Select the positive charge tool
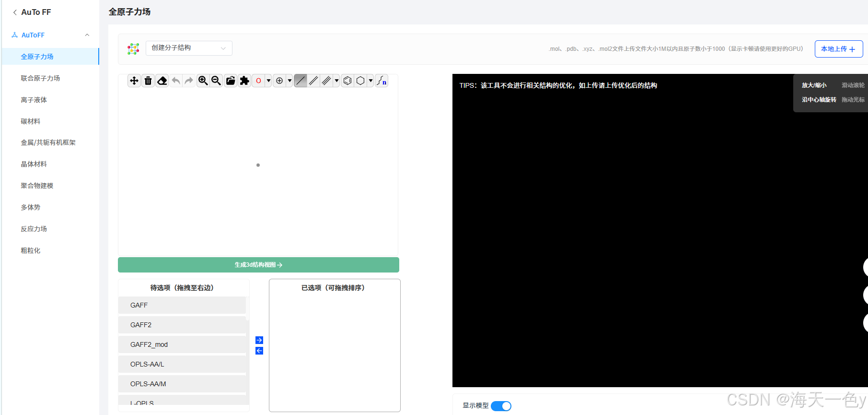The width and height of the screenshot is (868, 415). 279,81
